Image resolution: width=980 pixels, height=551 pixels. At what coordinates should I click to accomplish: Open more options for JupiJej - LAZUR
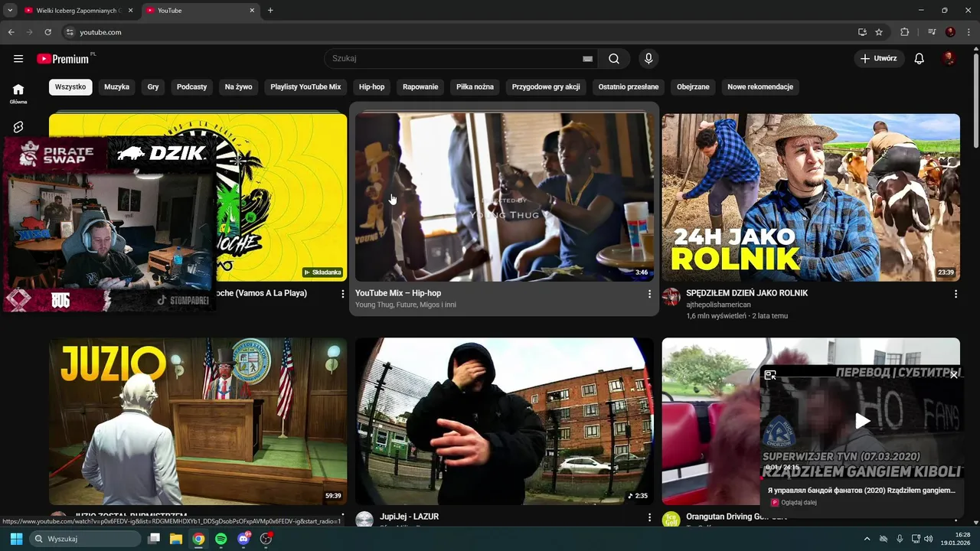[649, 517]
